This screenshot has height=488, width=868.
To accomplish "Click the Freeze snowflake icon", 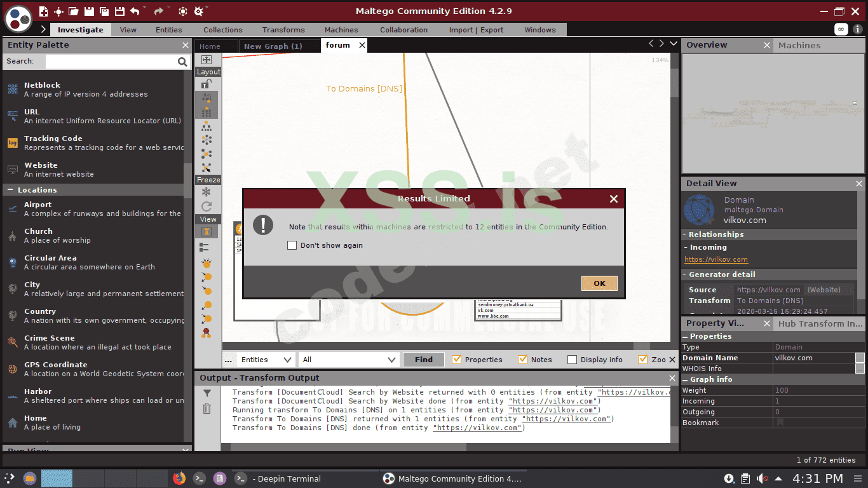I will click(x=207, y=192).
